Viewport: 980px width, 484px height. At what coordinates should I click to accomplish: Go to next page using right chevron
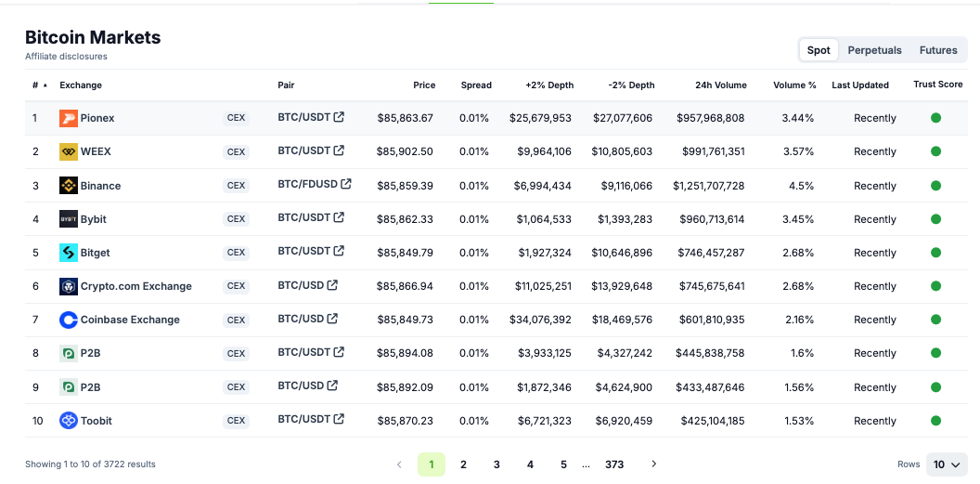click(x=654, y=464)
